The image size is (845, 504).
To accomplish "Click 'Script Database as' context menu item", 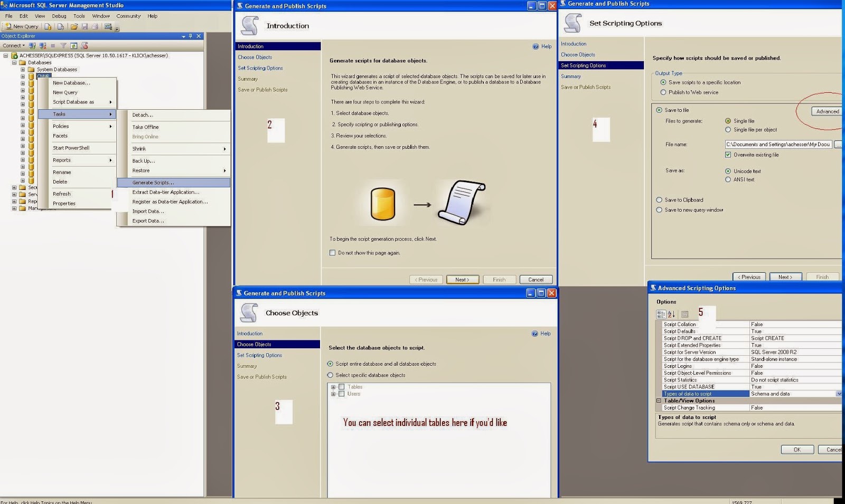I will coord(77,102).
